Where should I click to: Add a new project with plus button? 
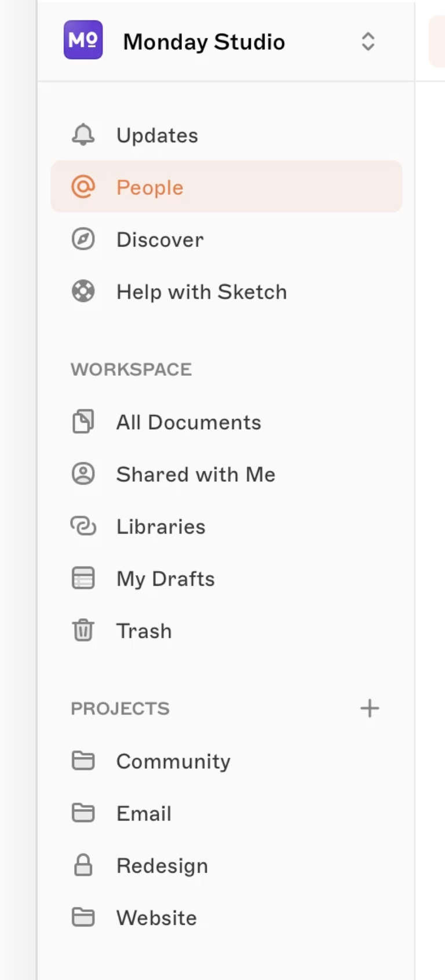coord(369,708)
